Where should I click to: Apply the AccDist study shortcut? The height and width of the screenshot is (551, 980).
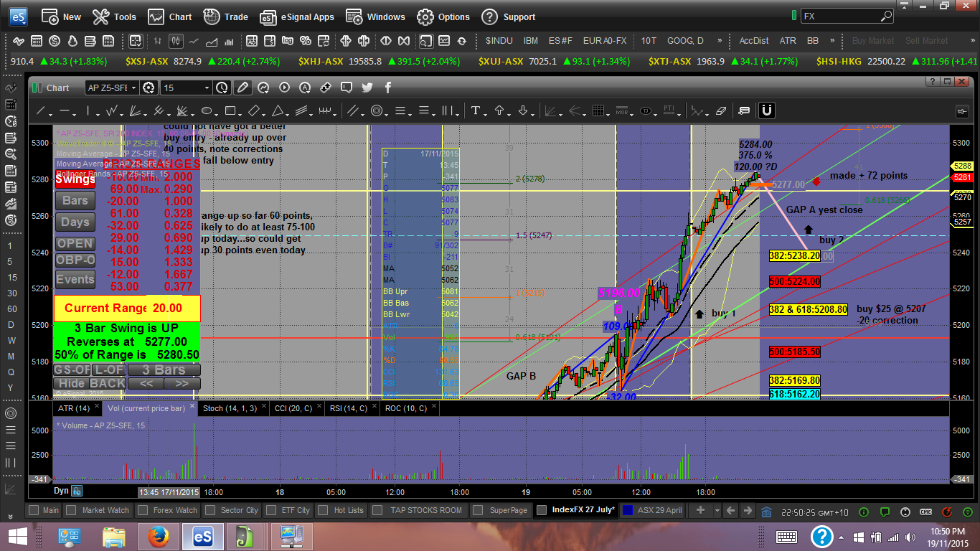(754, 41)
